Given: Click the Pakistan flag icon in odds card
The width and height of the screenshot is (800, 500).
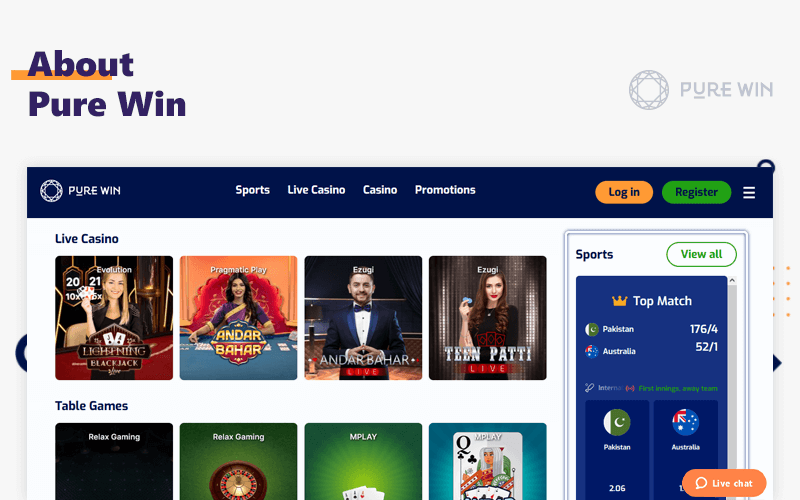Looking at the screenshot, I should (x=617, y=422).
